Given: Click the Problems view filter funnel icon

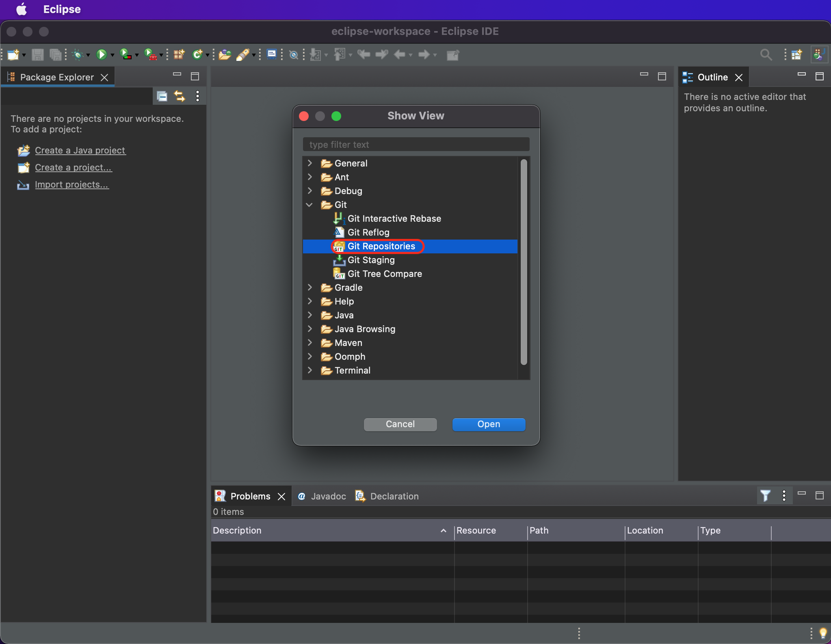Looking at the screenshot, I should [765, 496].
